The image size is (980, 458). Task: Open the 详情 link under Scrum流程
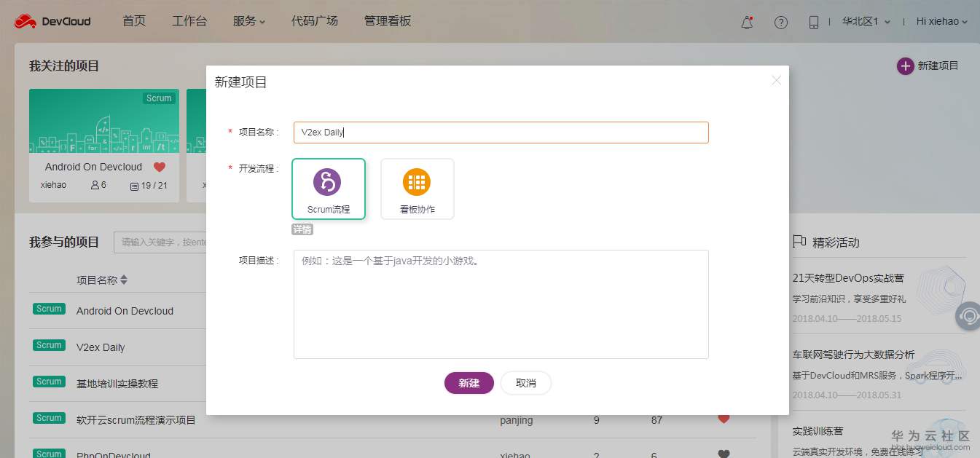tap(302, 229)
